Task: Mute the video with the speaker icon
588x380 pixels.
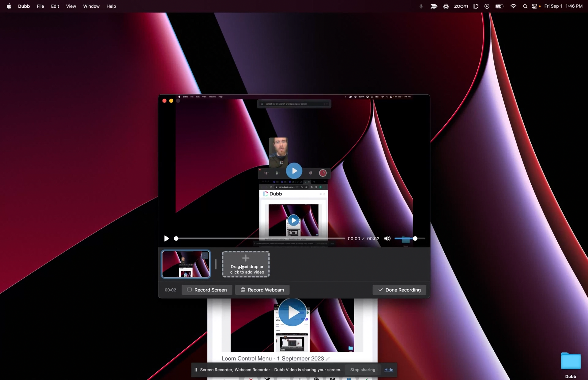Action: point(387,238)
